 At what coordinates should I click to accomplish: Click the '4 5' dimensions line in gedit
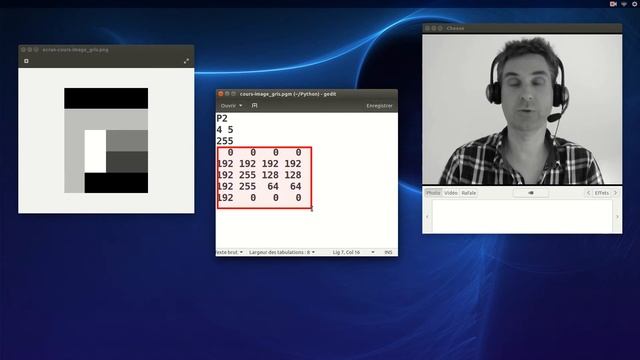point(225,130)
